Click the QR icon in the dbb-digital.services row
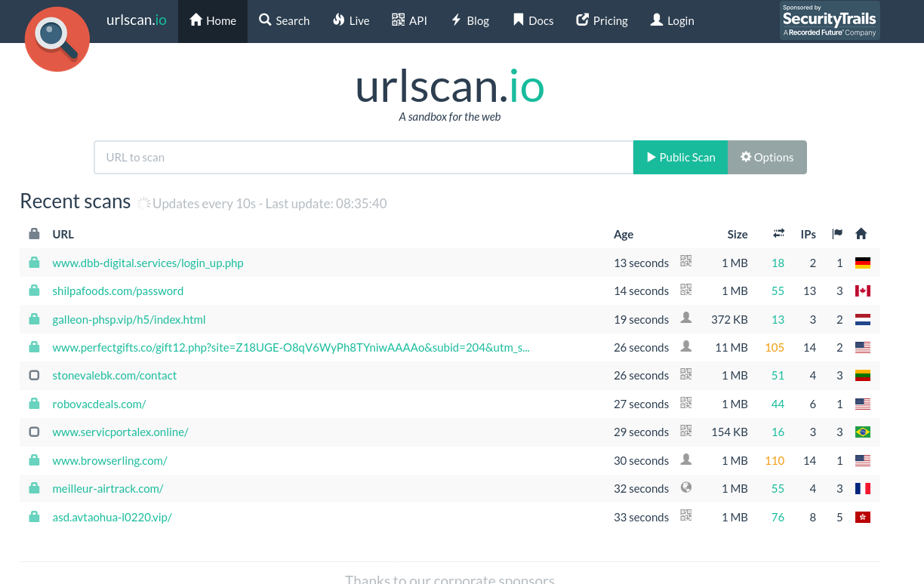Image resolution: width=924 pixels, height=584 pixels. tap(685, 261)
